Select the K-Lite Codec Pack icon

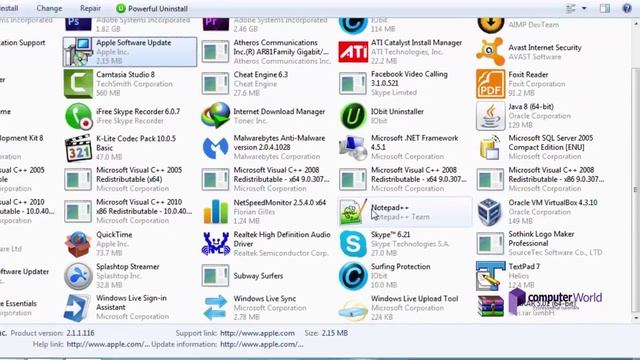coord(78,148)
